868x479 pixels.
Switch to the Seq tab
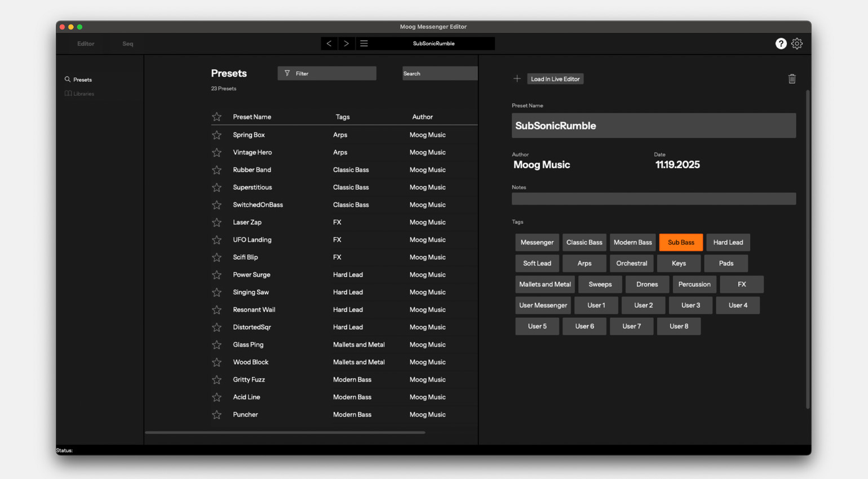pos(128,44)
